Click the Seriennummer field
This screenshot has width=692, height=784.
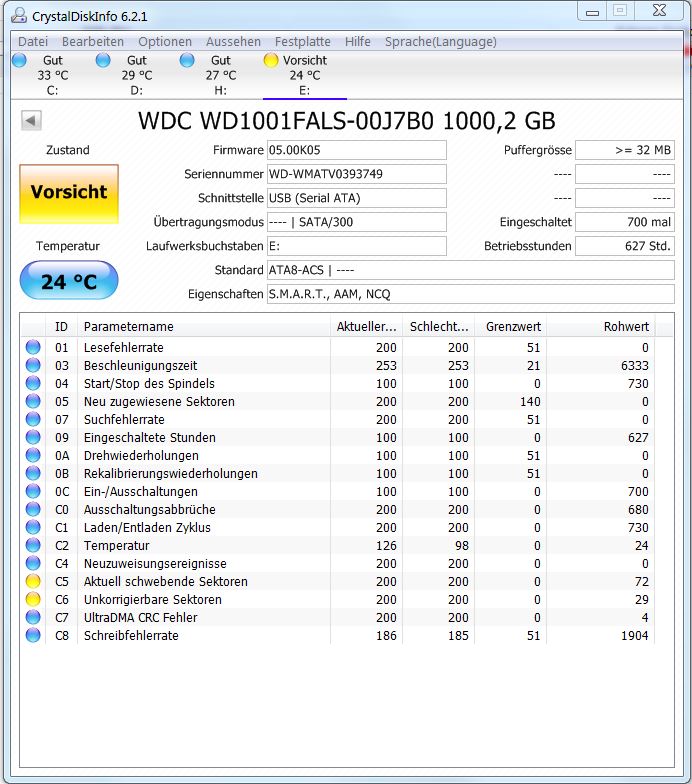click(x=356, y=174)
